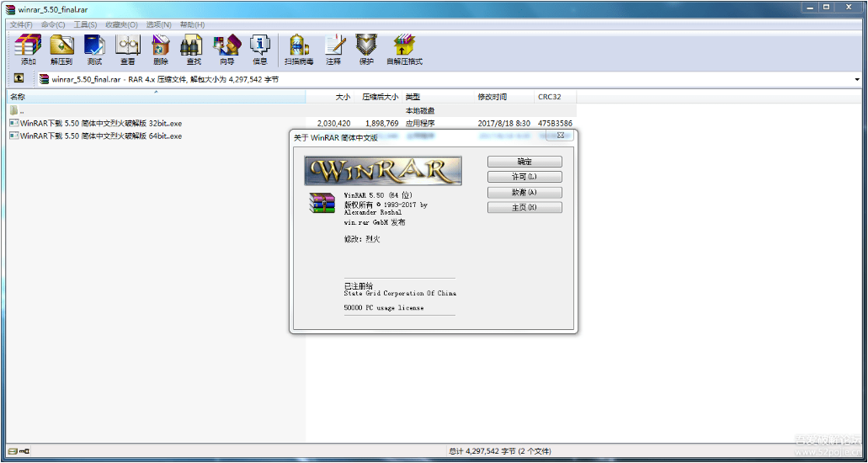Click 'State Grid Corporation Of China' text
This screenshot has height=463, width=868.
(x=400, y=294)
